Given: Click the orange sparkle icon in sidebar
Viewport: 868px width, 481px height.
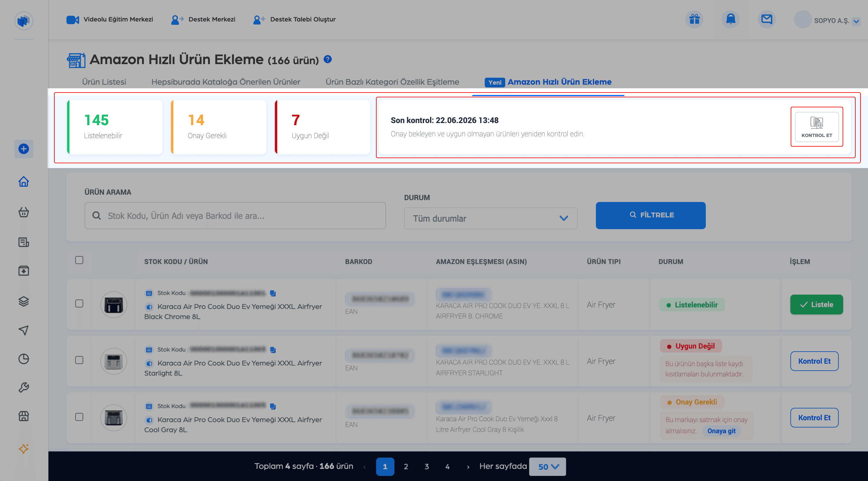Looking at the screenshot, I should pos(24,449).
